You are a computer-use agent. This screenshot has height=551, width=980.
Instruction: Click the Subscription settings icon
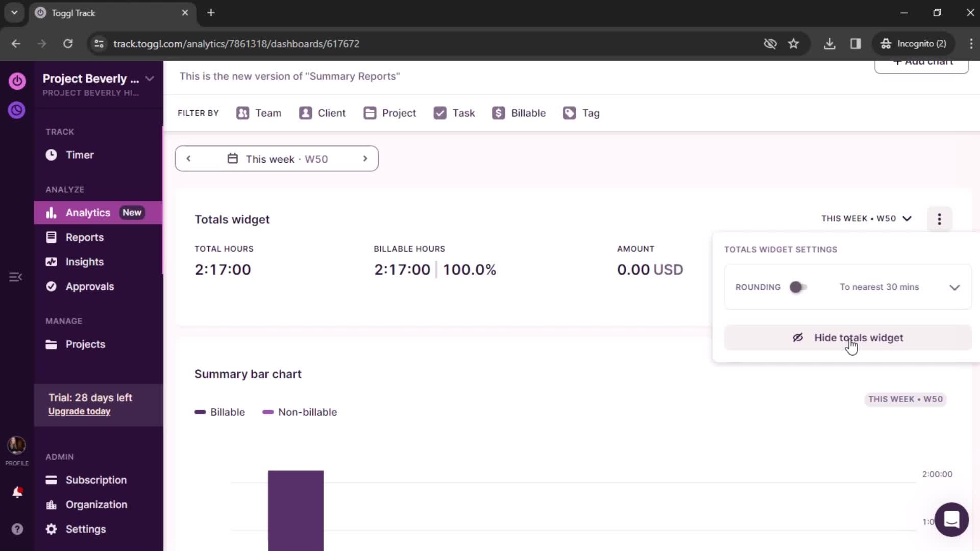point(51,480)
